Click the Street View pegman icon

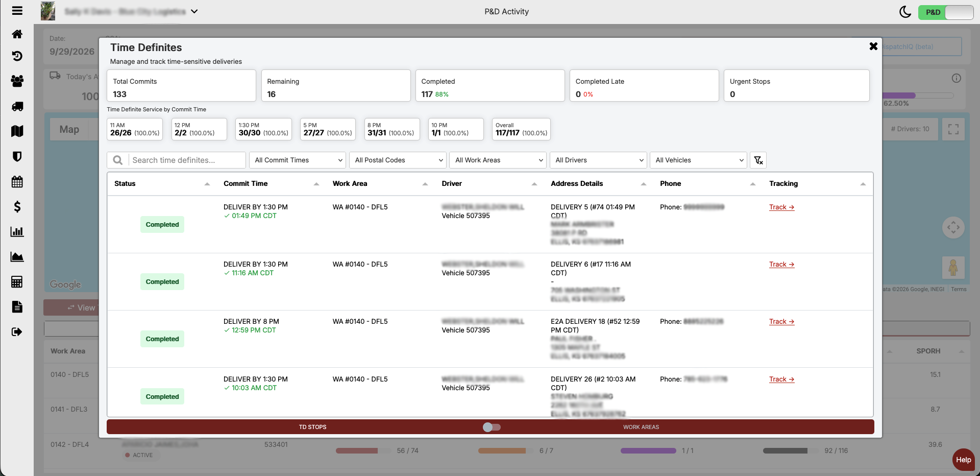[953, 268]
